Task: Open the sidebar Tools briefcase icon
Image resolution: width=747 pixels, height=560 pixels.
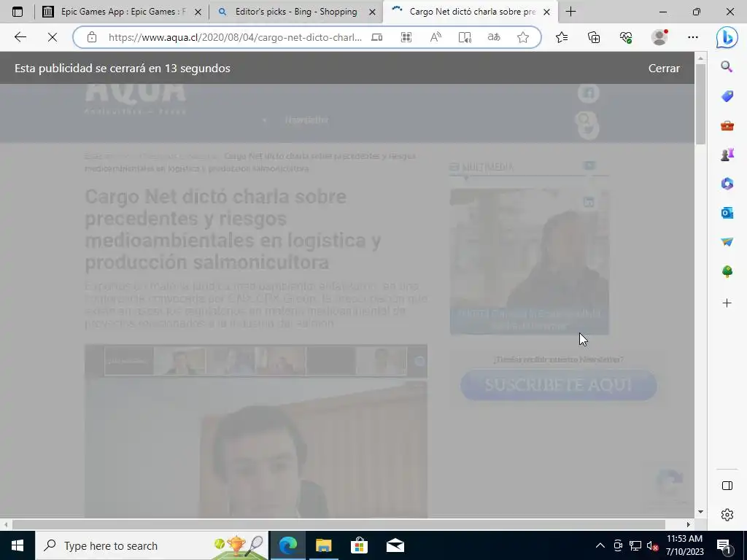Action: [727, 125]
